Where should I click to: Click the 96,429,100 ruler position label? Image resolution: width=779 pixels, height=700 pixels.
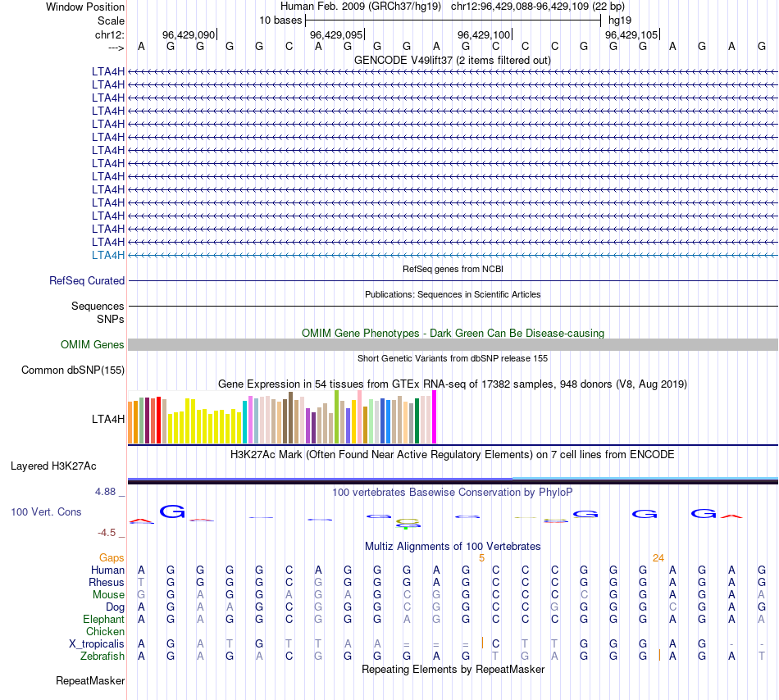484,34
